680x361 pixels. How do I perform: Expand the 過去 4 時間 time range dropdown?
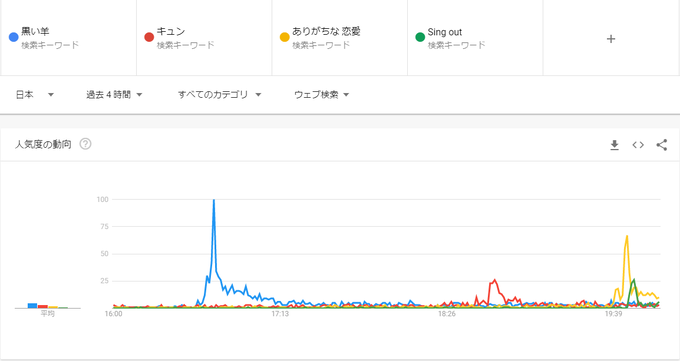pos(114,95)
